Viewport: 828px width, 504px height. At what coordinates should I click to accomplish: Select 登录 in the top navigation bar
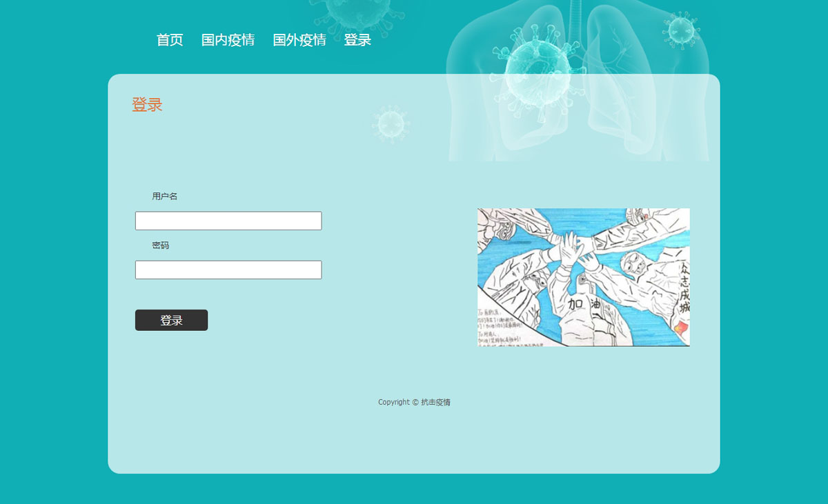click(357, 40)
